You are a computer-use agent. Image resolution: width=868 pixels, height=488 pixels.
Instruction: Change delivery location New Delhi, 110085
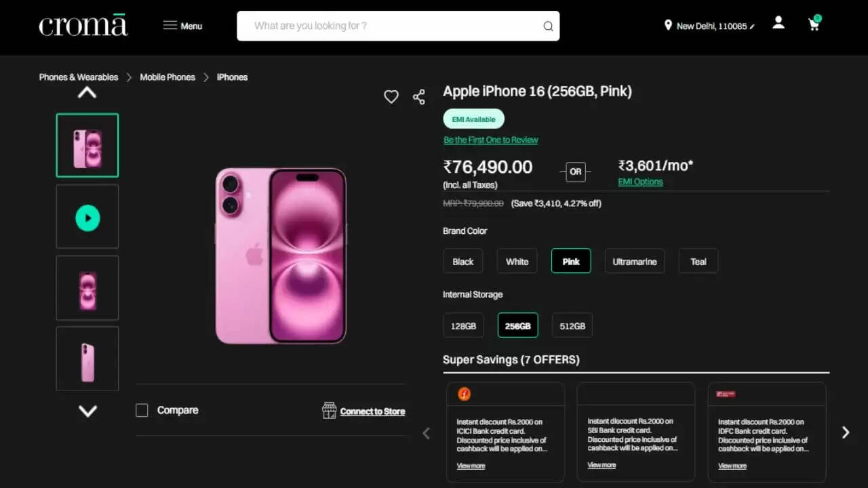[709, 26]
